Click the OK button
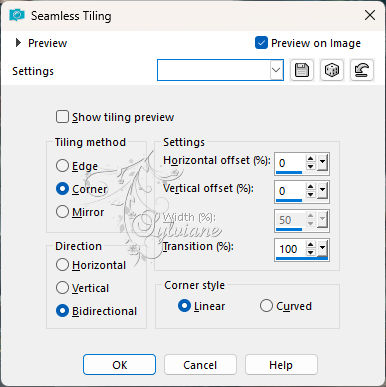 pyautogui.click(x=119, y=365)
